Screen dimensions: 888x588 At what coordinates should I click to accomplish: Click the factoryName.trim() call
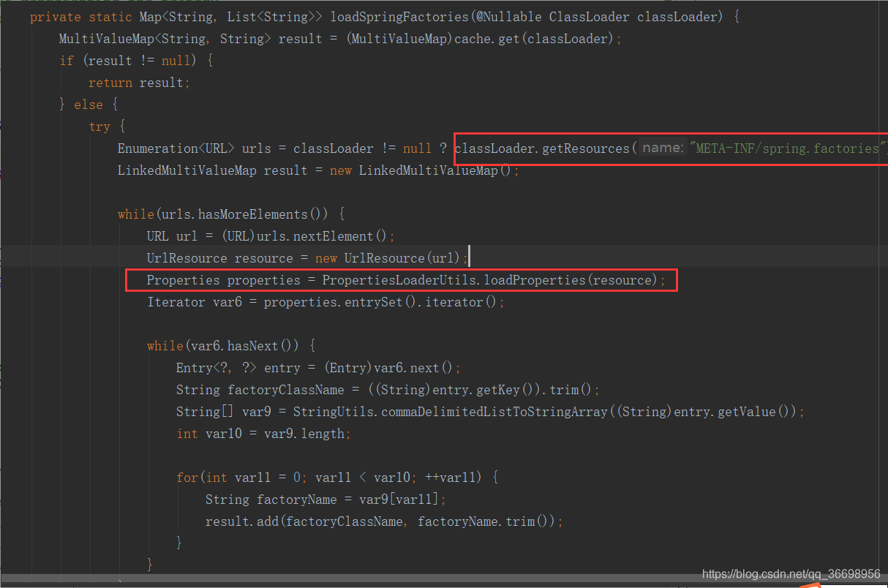coord(483,521)
